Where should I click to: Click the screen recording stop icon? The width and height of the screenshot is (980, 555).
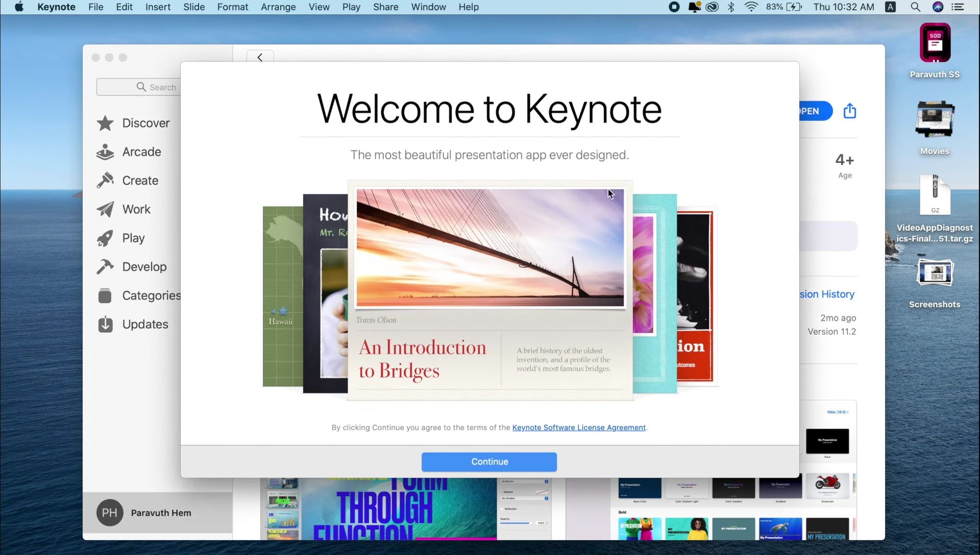pyautogui.click(x=674, y=7)
